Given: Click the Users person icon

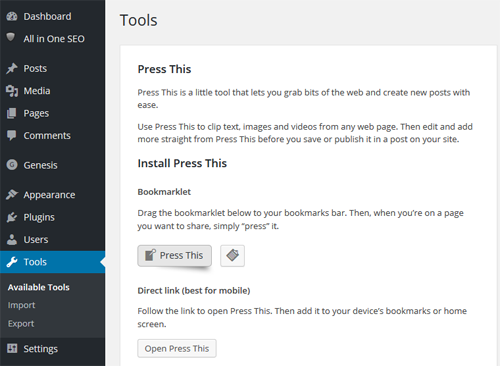Looking at the screenshot, I should (12, 239).
